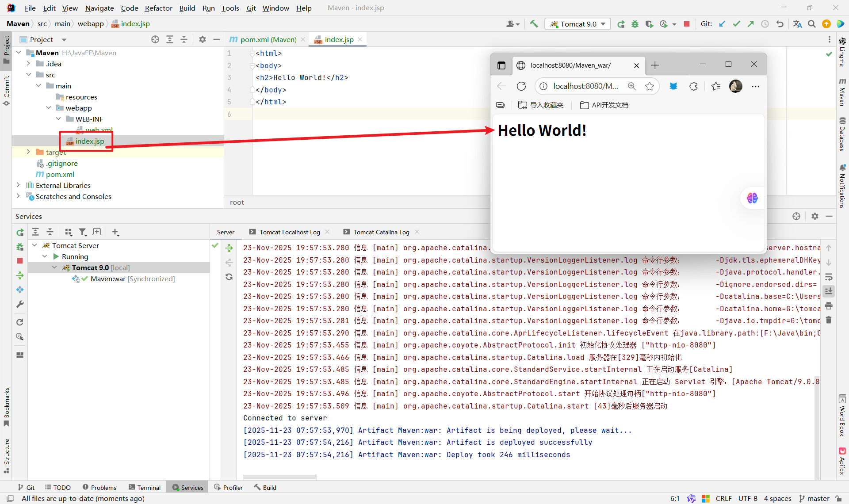Click Select Opened File target icon
This screenshot has width=849, height=504.
tap(155, 39)
